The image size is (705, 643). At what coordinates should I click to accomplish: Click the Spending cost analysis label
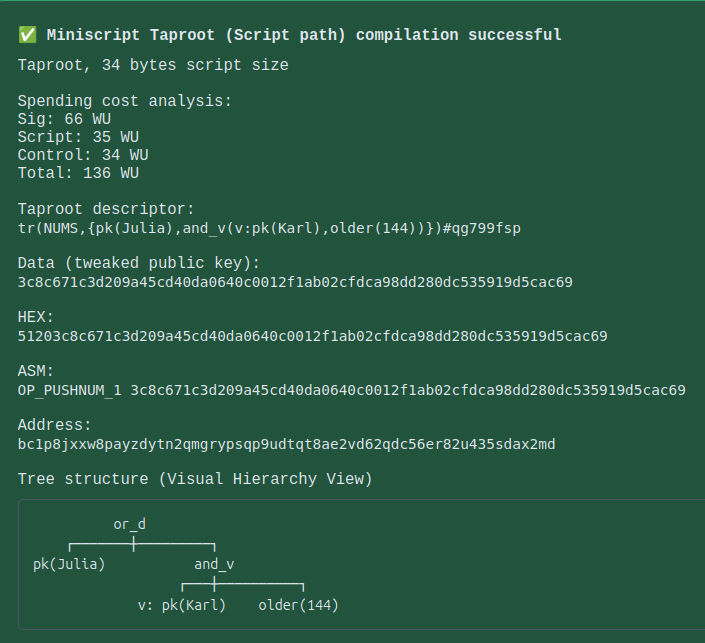pyautogui.click(x=124, y=101)
